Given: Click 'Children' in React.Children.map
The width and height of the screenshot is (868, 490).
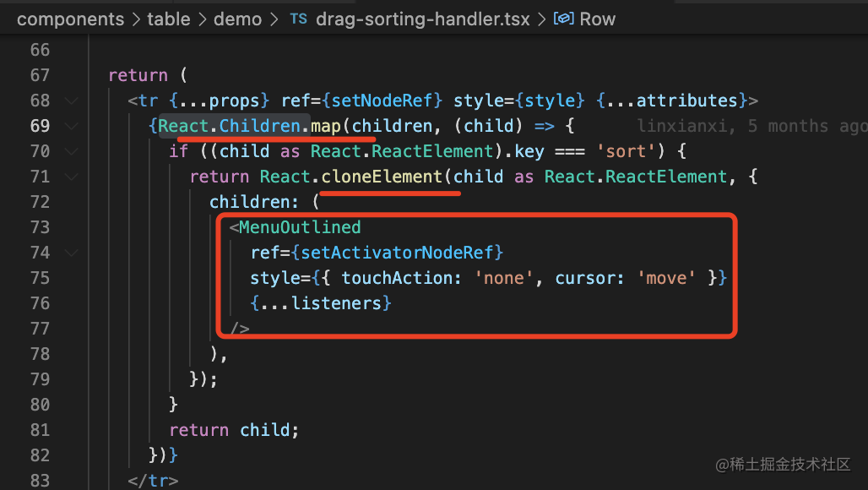Looking at the screenshot, I should pos(259,126).
